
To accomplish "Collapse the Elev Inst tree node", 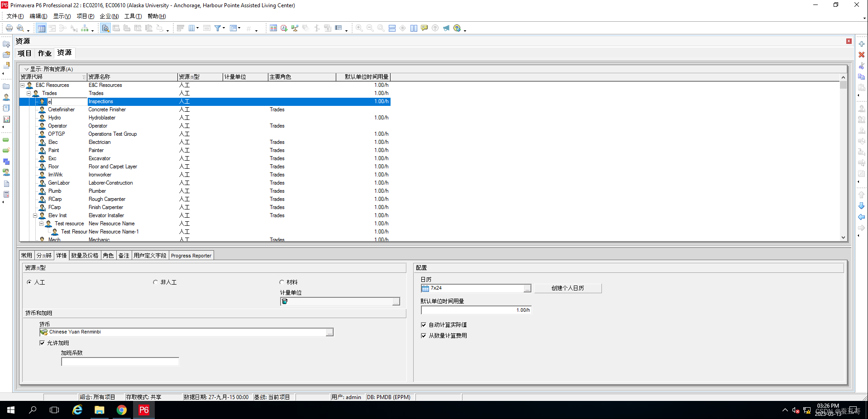I will [x=35, y=215].
